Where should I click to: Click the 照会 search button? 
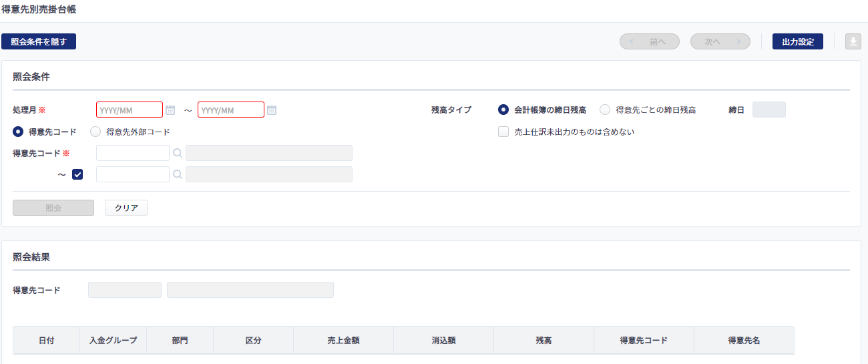point(53,208)
